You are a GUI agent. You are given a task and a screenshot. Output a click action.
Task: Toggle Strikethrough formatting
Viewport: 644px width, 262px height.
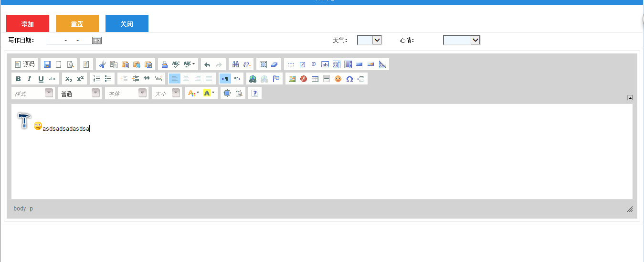(x=53, y=79)
